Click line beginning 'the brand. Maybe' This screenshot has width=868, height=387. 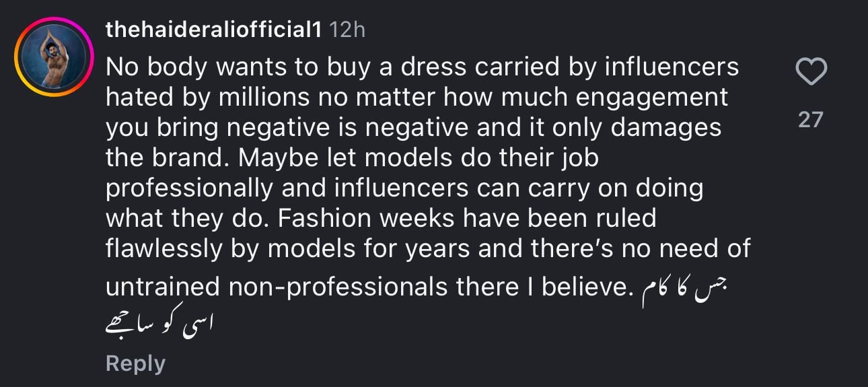click(352, 157)
